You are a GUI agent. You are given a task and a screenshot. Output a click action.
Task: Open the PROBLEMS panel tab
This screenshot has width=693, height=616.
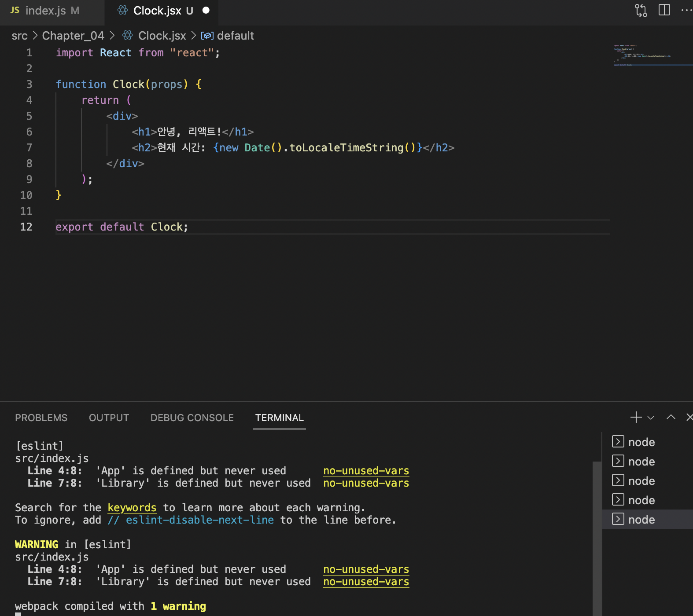(x=41, y=418)
